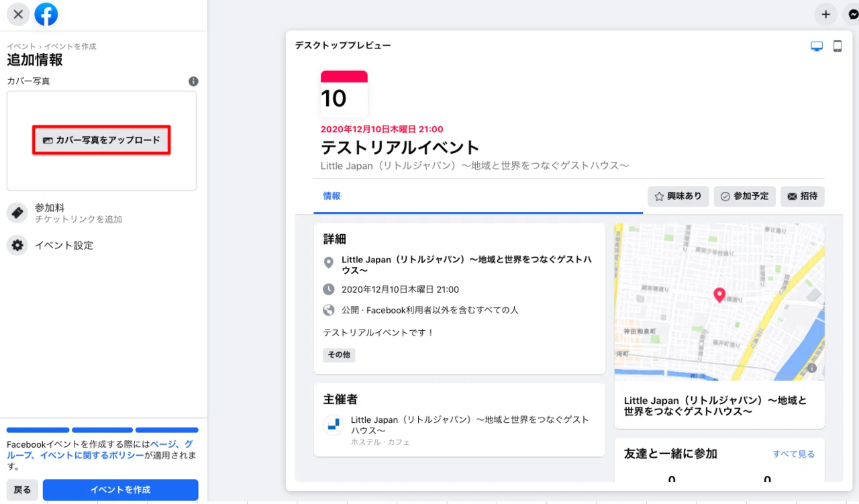Click location name below the map
The width and height of the screenshot is (859, 504).
pos(715,405)
